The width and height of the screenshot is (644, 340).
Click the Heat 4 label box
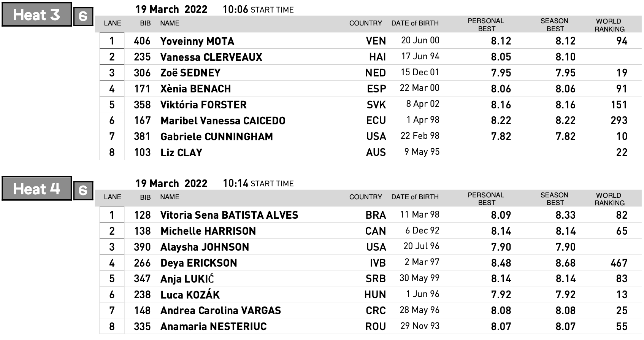(36, 188)
